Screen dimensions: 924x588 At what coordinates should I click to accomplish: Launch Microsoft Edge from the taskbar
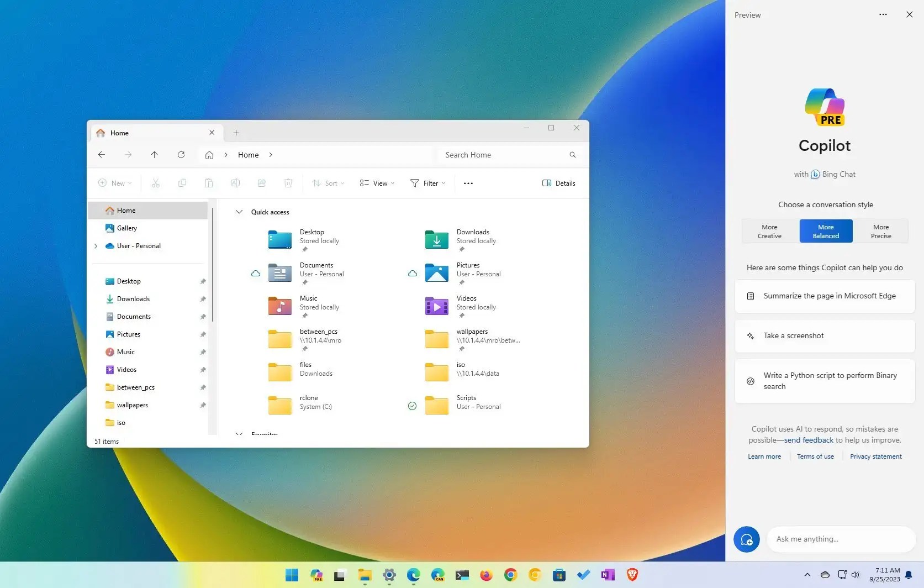[414, 575]
